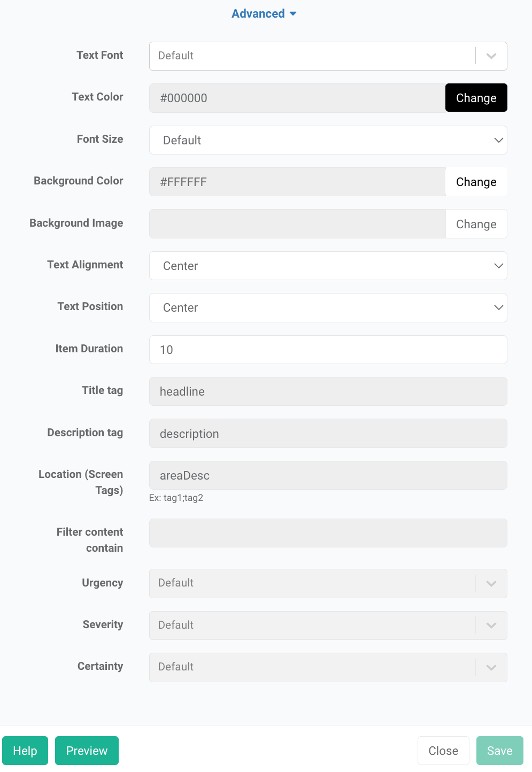Click the Help button

pyautogui.click(x=25, y=751)
